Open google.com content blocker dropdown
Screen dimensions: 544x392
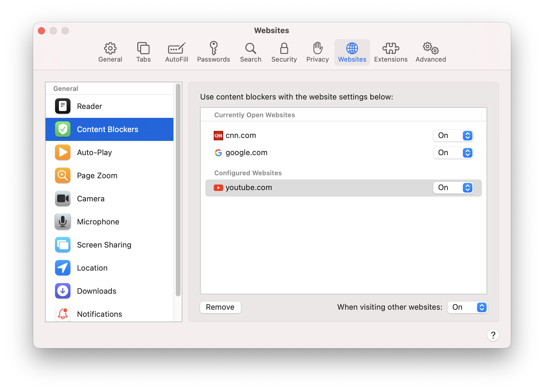tap(453, 153)
